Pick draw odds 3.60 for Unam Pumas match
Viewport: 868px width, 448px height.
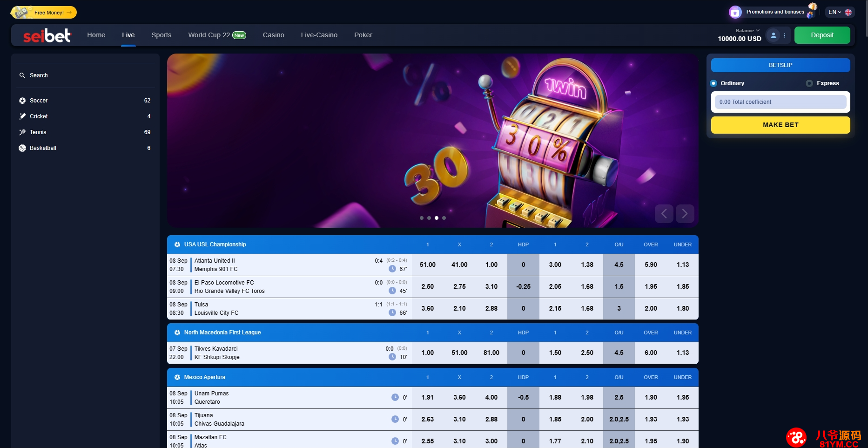click(x=459, y=398)
